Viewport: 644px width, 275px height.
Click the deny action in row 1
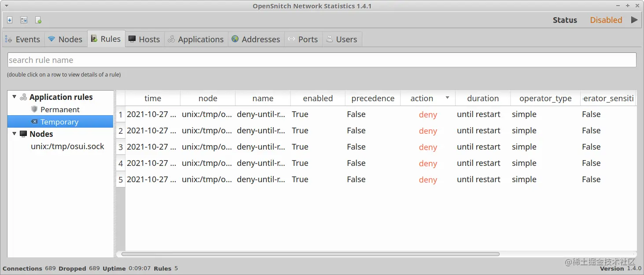(428, 114)
